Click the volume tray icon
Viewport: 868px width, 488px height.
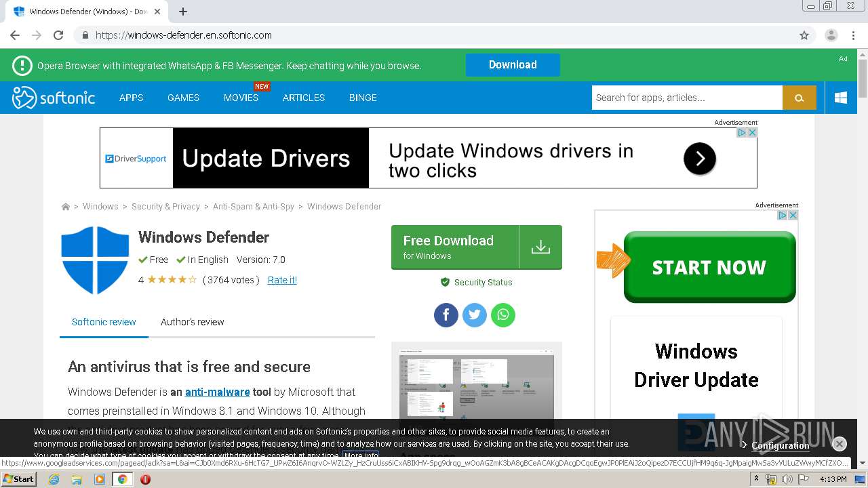click(787, 479)
